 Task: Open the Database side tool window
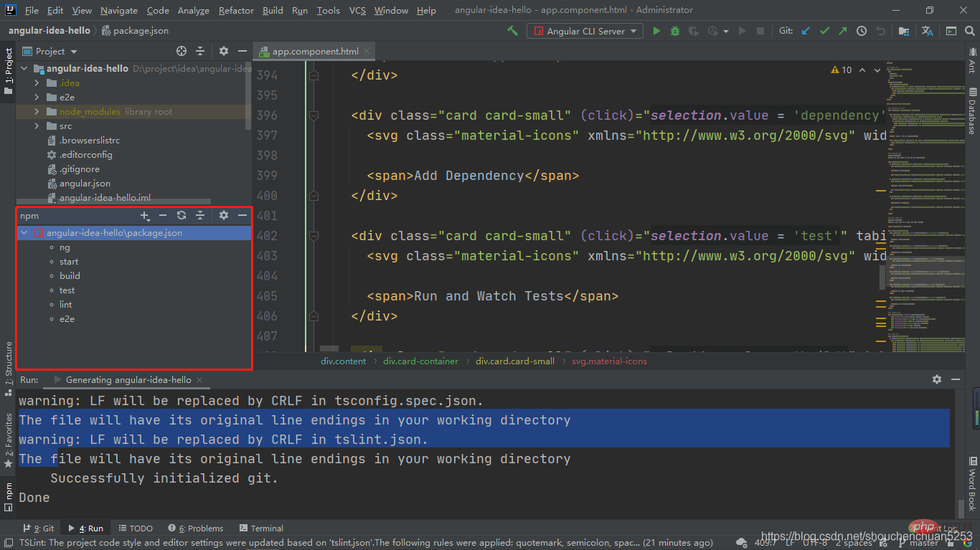point(972,111)
